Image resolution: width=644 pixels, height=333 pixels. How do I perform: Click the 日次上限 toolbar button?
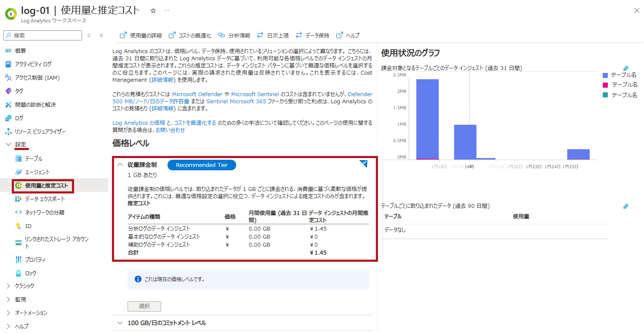[x=273, y=35]
